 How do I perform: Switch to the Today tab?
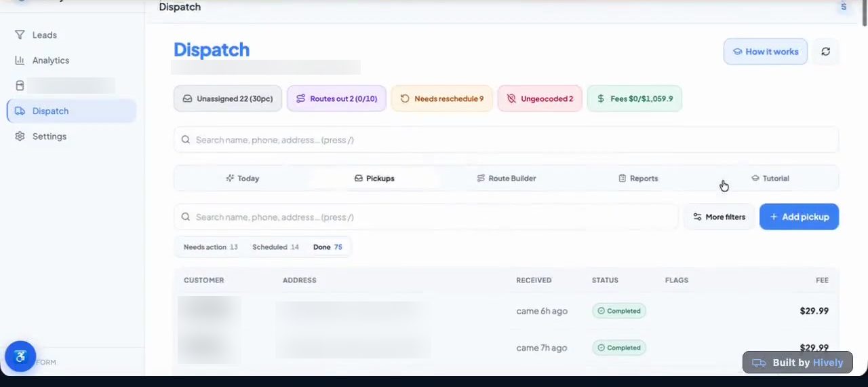242,179
